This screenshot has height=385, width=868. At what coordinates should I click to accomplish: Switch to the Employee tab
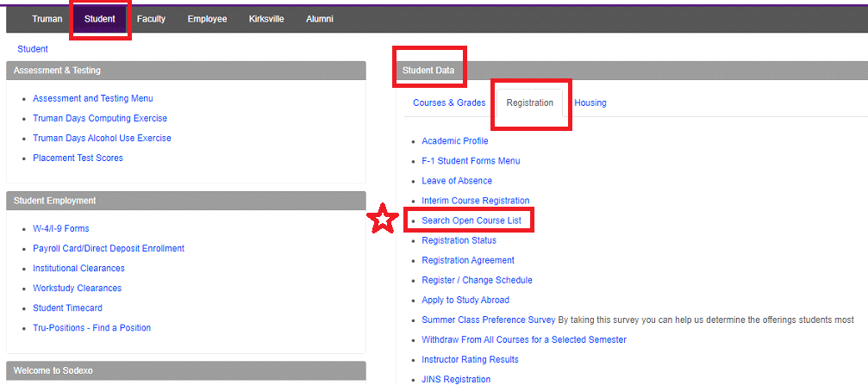(207, 19)
